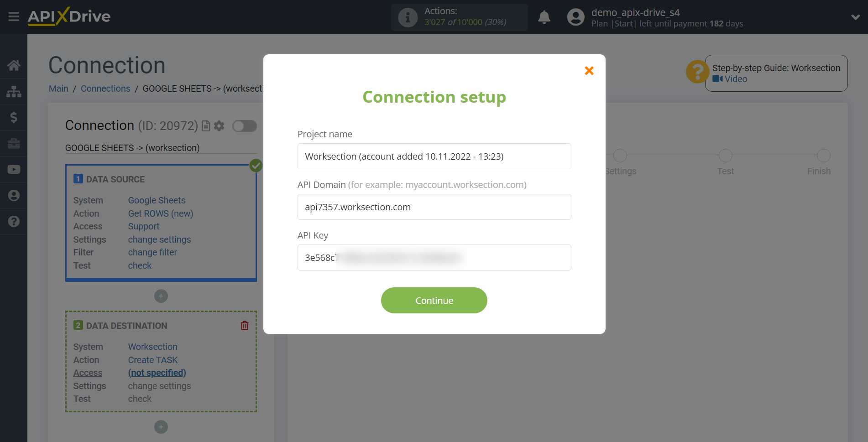Viewport: 868px width, 442px height.
Task: Select the Test step marker
Action: [x=725, y=156]
